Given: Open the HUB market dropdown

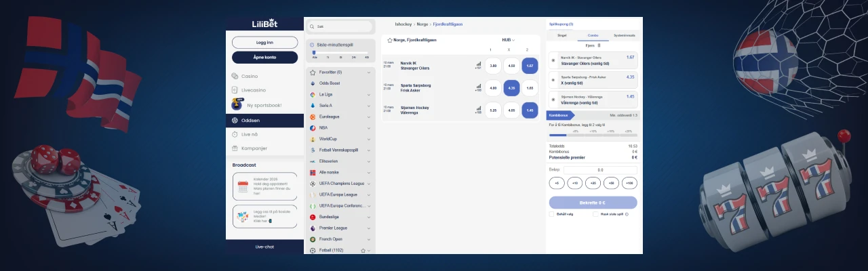Looking at the screenshot, I should pyautogui.click(x=508, y=40).
